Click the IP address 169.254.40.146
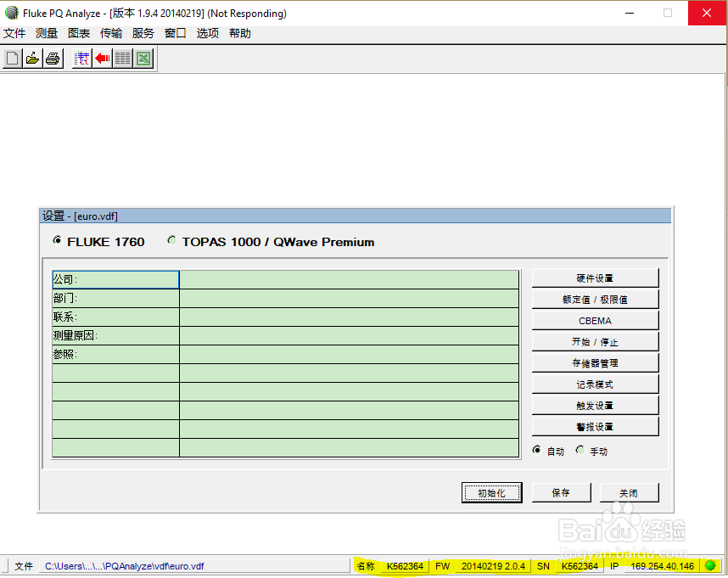Screen dimensions: 728x578 click(662, 566)
